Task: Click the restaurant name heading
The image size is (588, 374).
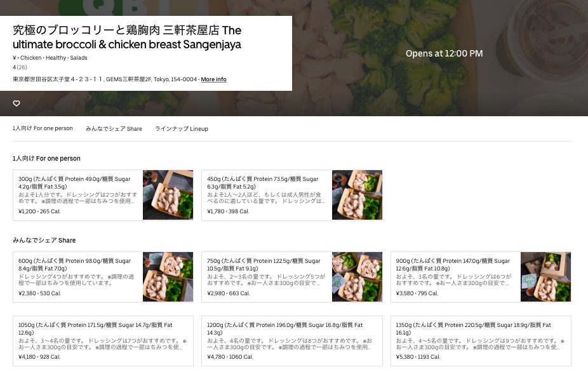Action: pos(127,37)
